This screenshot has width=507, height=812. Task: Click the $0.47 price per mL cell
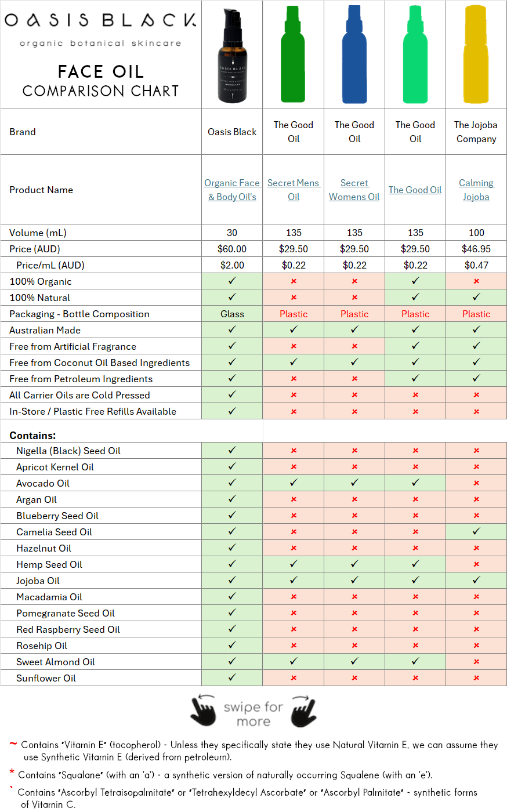pos(476,265)
